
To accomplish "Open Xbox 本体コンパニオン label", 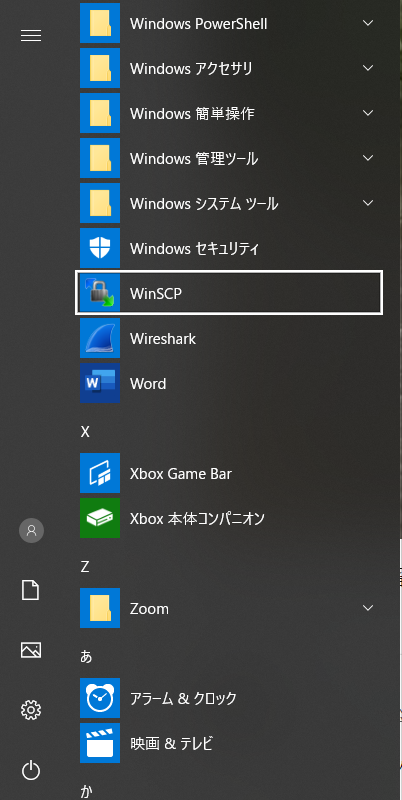I will [197, 519].
